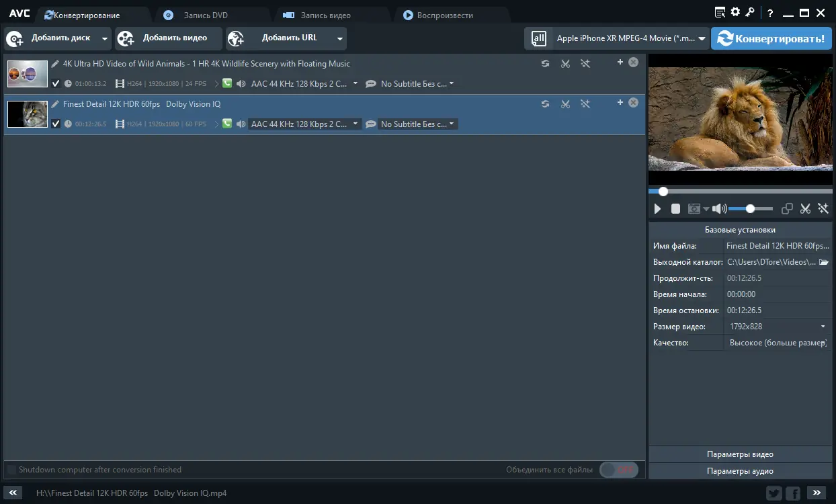Enable shutdown computer after conversion checkbox
The height and width of the screenshot is (504, 836).
[x=11, y=470]
